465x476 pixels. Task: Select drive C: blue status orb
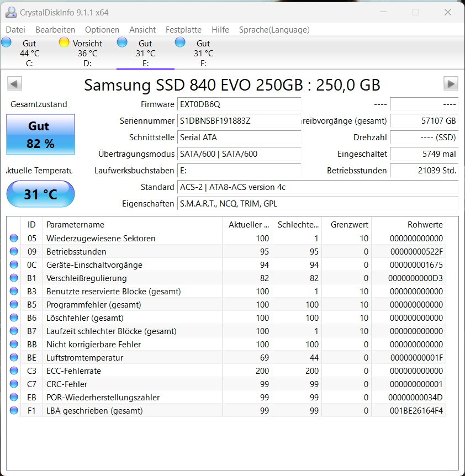[x=6, y=42]
